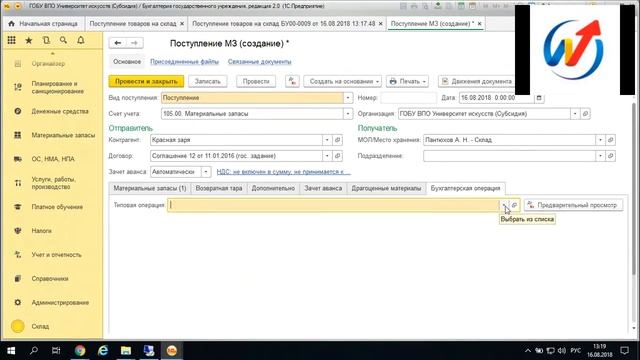This screenshot has width=640, height=360.
Task: Expand Зачет аванса dropdown arrow
Action: (206, 172)
